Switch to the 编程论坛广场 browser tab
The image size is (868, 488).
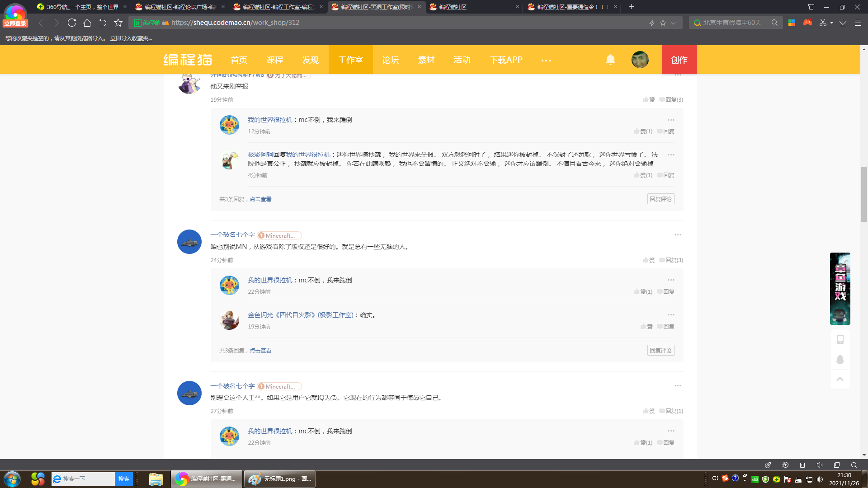click(x=179, y=7)
